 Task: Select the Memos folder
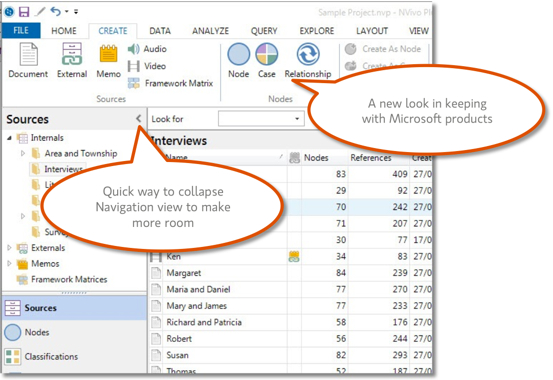[x=45, y=264]
